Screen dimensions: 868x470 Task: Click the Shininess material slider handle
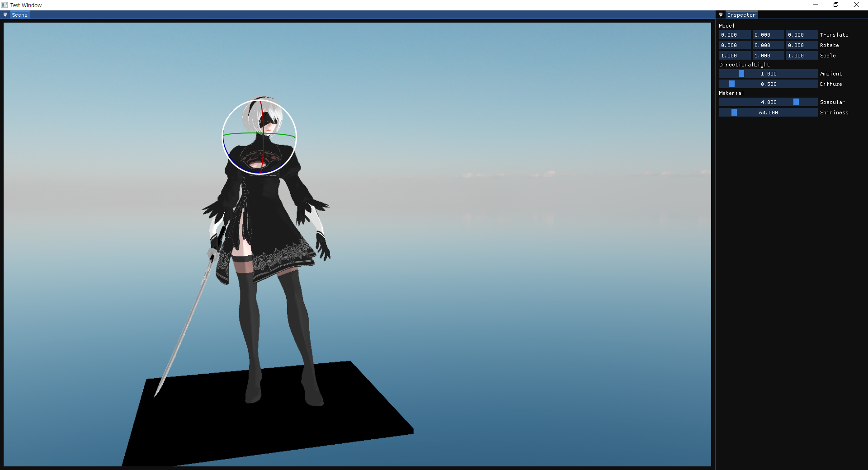[734, 113]
